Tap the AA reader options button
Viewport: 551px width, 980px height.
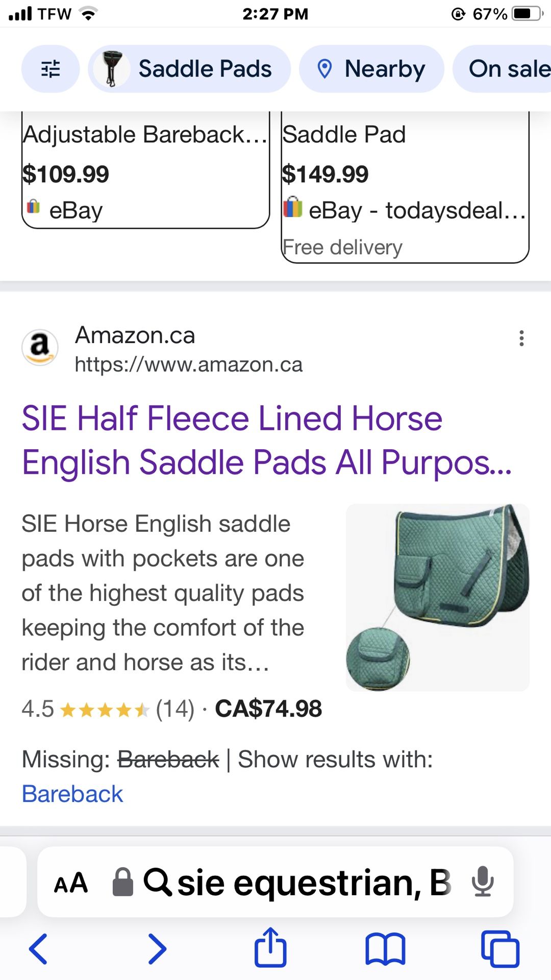click(71, 883)
